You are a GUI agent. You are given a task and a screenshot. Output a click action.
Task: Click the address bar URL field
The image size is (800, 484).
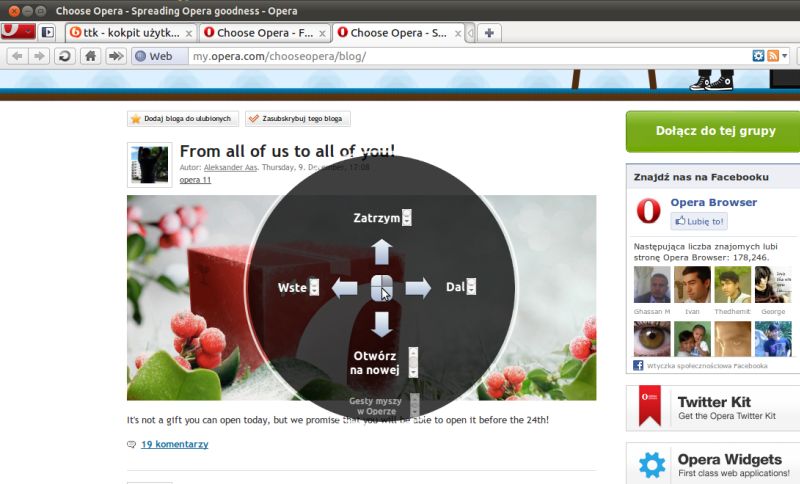tap(469, 56)
